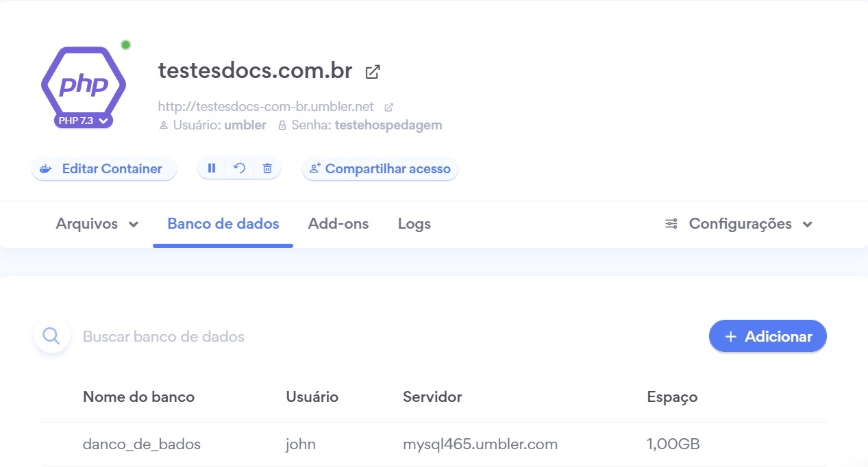The width and height of the screenshot is (868, 467).
Task: Open the Logs tab
Action: [x=414, y=224]
